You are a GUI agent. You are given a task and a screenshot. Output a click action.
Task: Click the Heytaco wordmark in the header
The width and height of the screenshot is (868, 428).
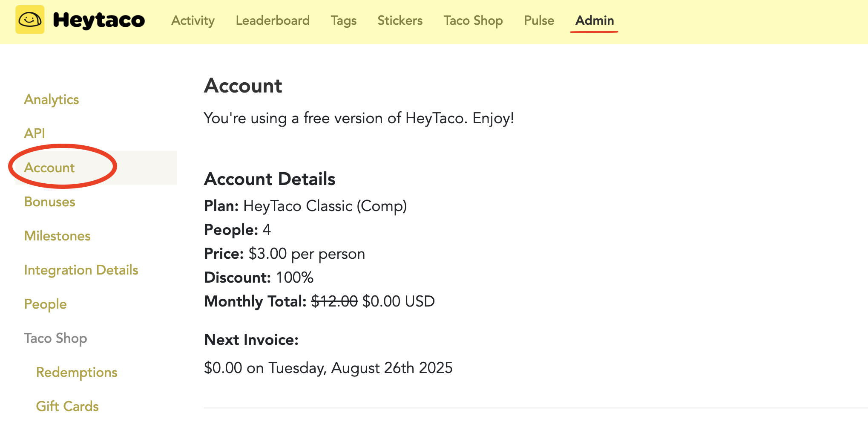pyautogui.click(x=99, y=20)
